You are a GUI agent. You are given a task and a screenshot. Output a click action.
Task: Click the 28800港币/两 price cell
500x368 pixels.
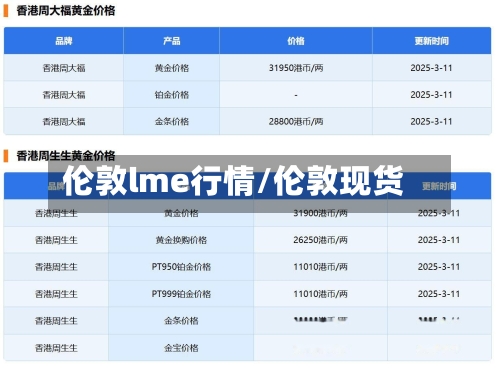pos(296,122)
